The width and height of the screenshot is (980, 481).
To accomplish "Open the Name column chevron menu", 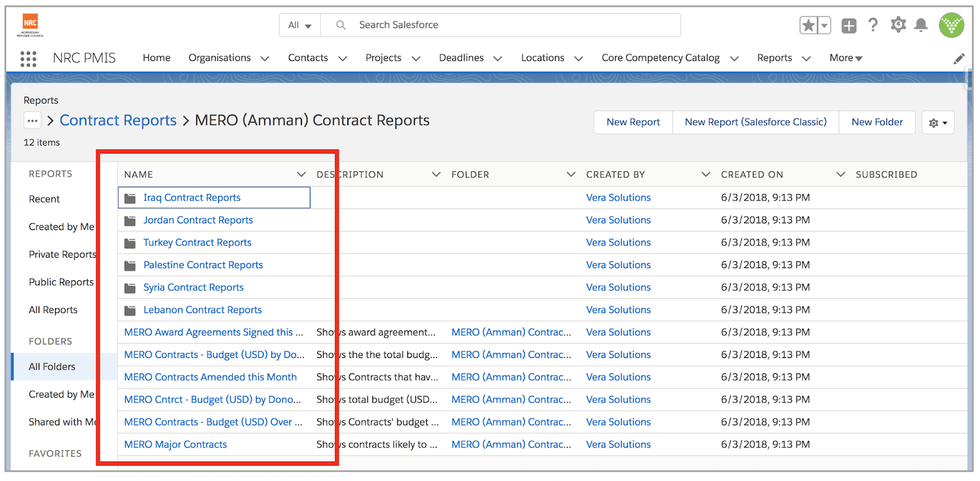I will point(301,174).
